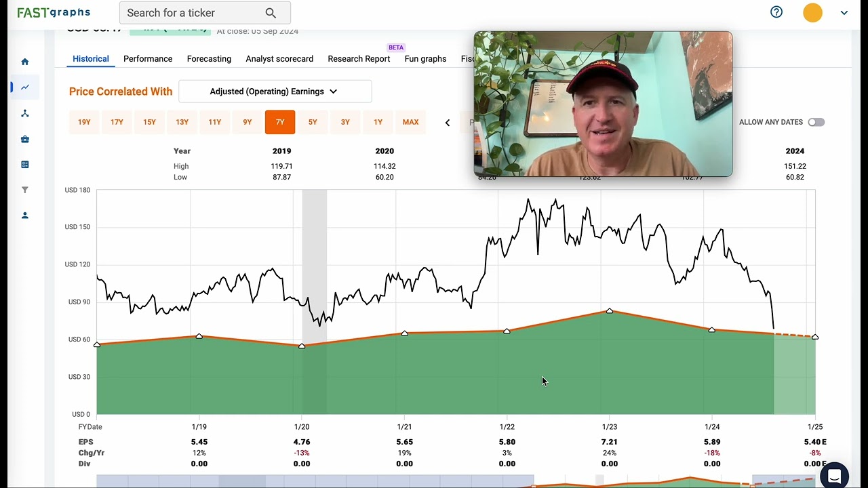This screenshot has width=868, height=488.
Task: Select the 9Y time range
Action: point(247,122)
